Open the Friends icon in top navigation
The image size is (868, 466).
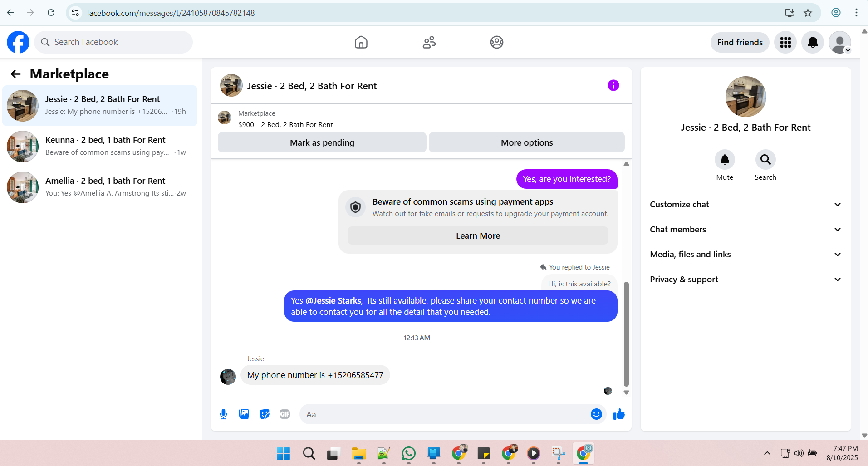tap(429, 42)
